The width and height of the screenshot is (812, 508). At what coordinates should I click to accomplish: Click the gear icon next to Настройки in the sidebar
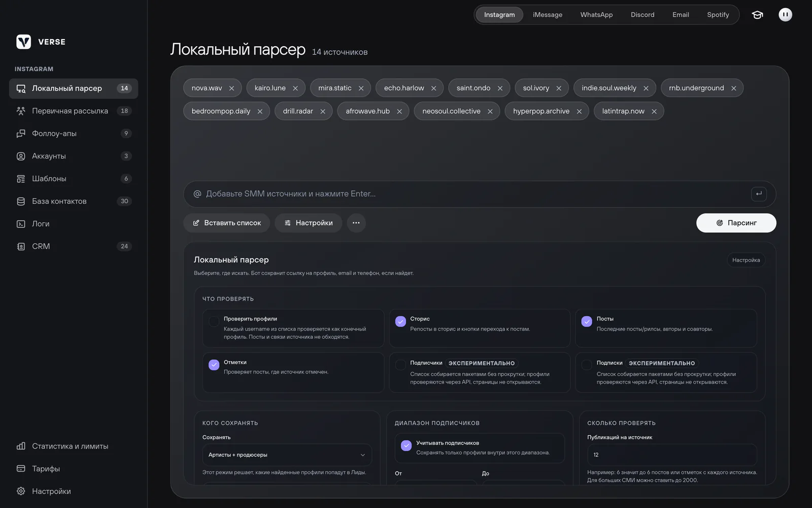click(x=21, y=491)
